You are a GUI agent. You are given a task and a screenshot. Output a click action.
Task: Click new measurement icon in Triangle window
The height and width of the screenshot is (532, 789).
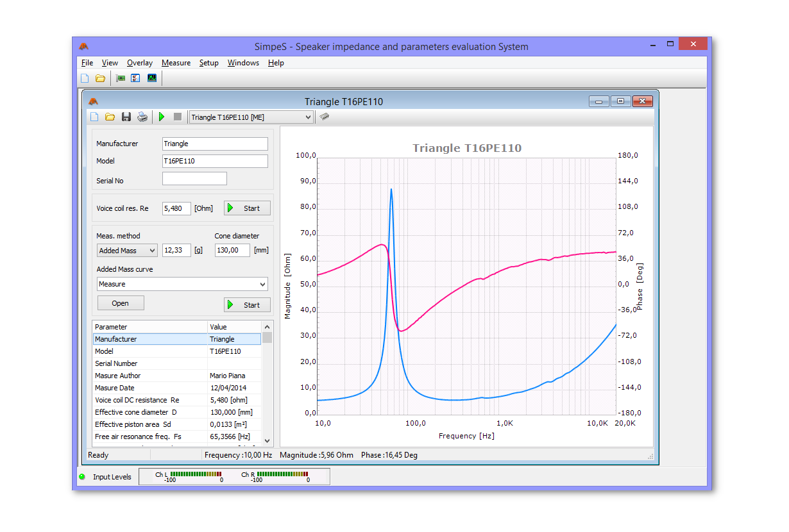(94, 117)
